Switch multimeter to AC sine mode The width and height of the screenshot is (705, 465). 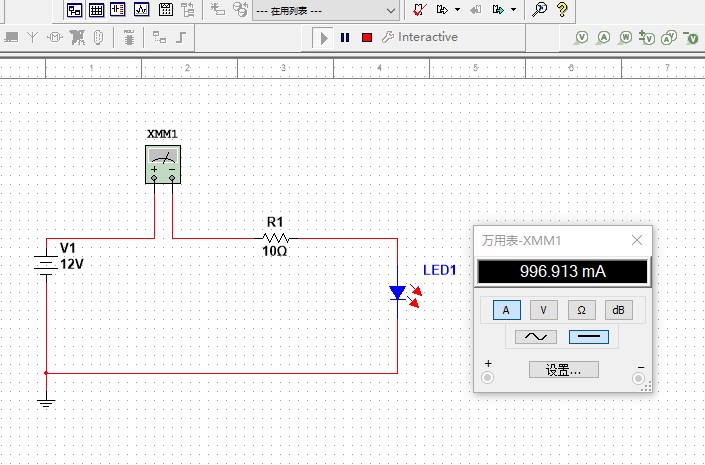pyautogui.click(x=535, y=337)
